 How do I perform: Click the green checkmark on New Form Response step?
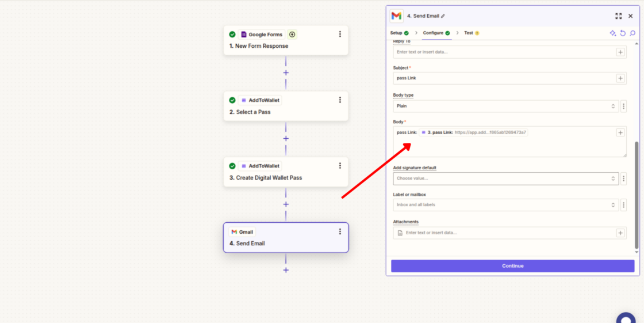pos(232,35)
